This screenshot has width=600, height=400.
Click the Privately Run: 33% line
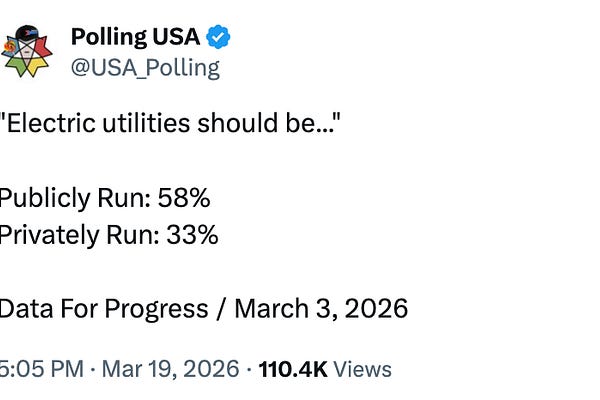pyautogui.click(x=108, y=235)
